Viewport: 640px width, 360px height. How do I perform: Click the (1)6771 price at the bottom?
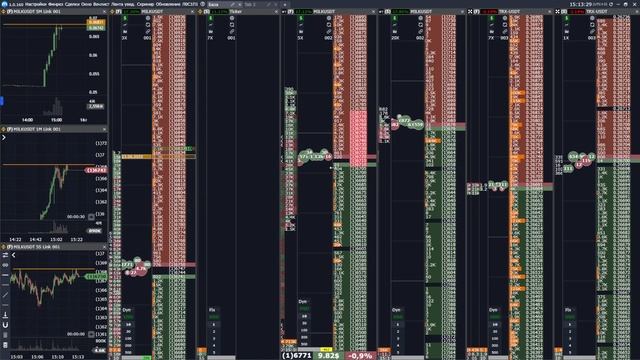(x=297, y=356)
